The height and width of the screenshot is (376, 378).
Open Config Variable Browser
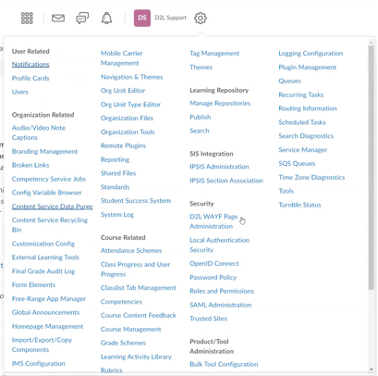click(x=47, y=192)
